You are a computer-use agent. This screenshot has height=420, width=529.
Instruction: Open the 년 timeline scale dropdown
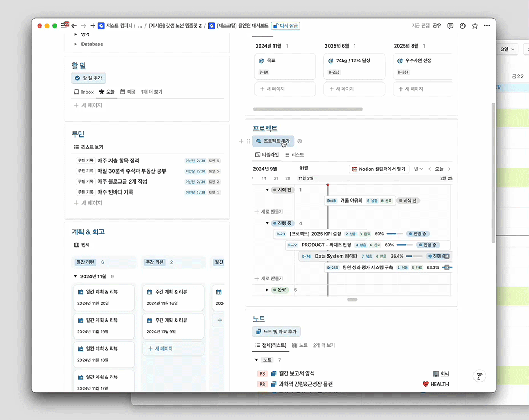(x=418, y=169)
